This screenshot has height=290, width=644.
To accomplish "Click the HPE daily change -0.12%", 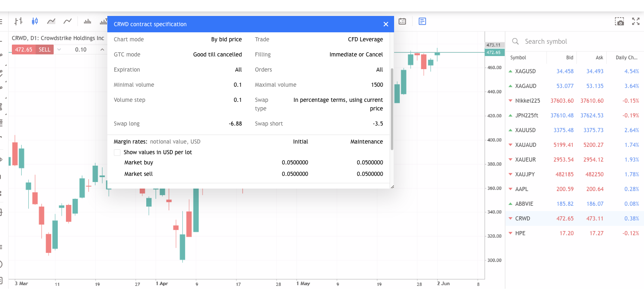I will coord(631,233).
